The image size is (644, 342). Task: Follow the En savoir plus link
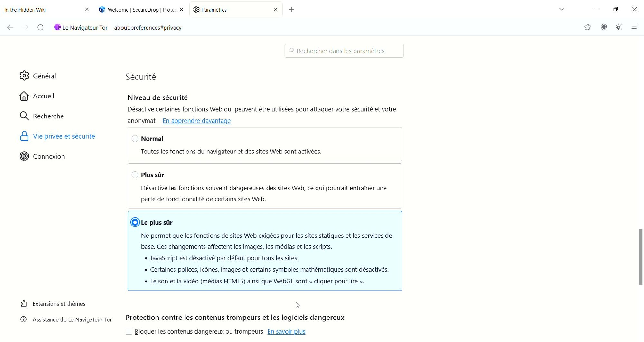pyautogui.click(x=287, y=332)
